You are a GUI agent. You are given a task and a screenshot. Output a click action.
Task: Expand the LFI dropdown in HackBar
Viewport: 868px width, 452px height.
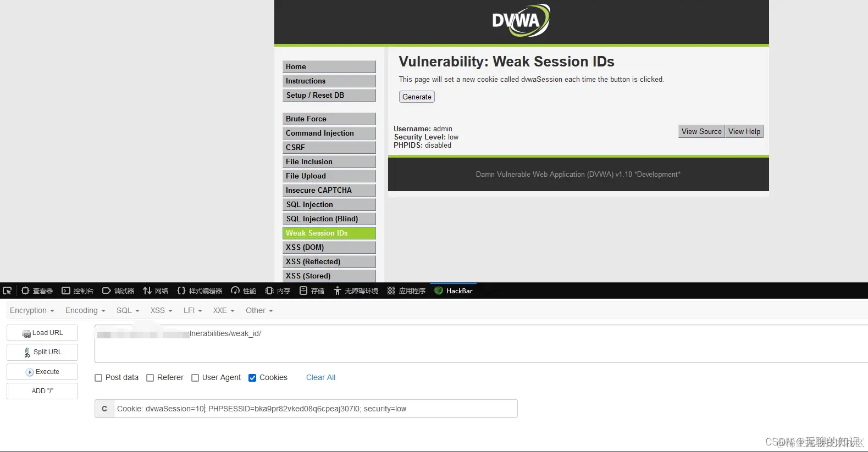193,310
